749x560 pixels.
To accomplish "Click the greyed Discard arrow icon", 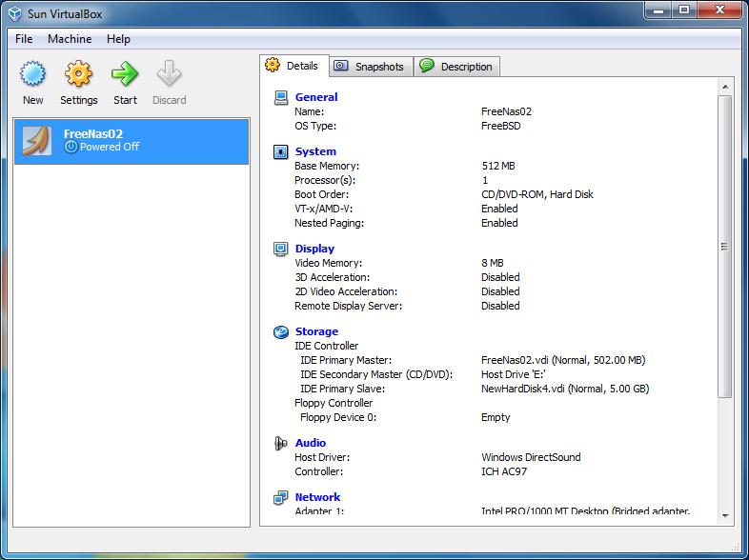I will [169, 74].
